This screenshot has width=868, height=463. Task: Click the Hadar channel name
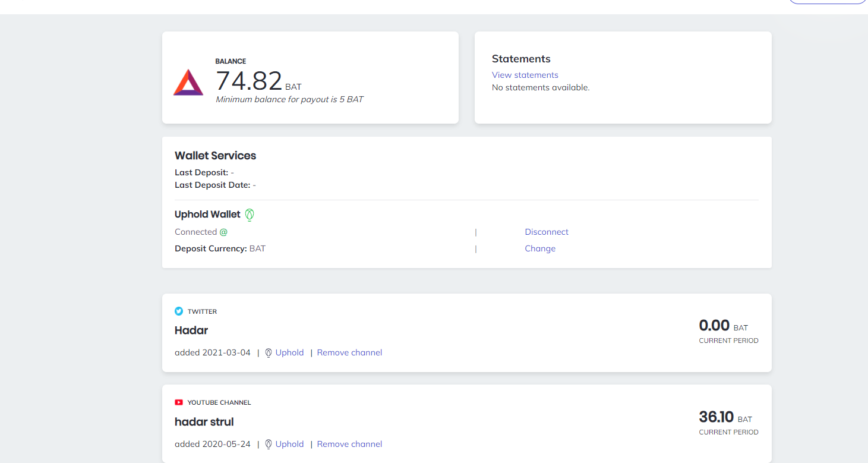(x=191, y=330)
